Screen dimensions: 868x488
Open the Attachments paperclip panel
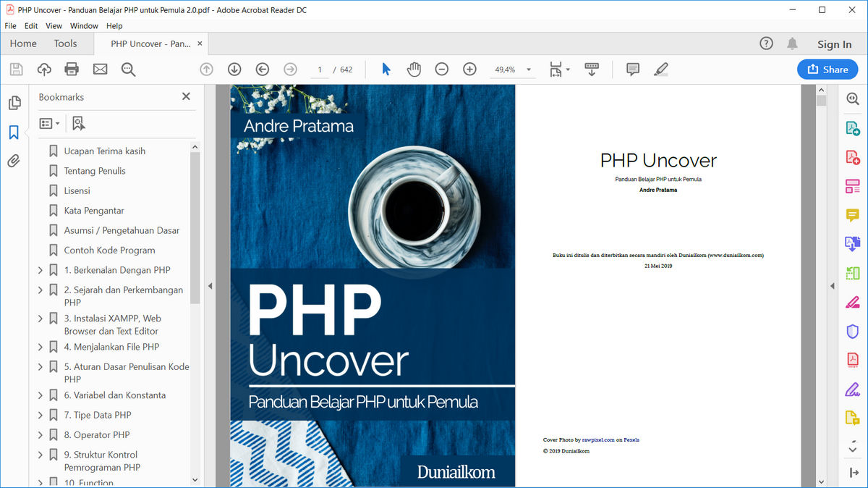[x=14, y=161]
